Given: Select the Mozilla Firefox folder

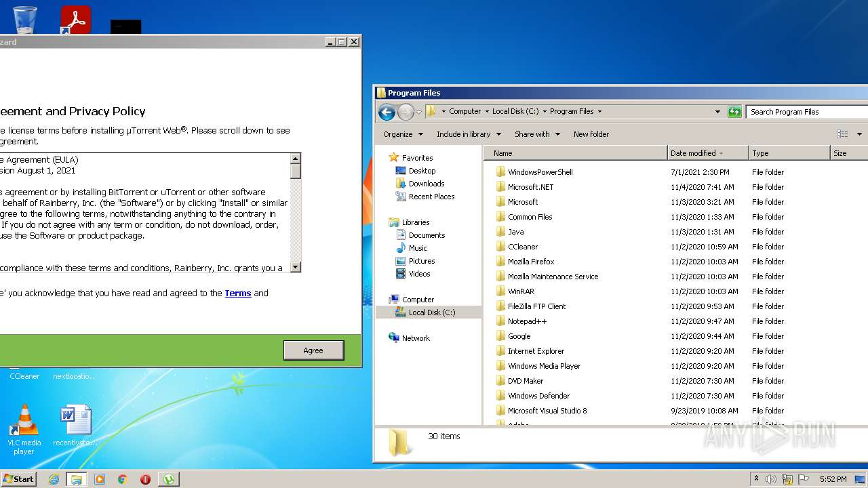Looking at the screenshot, I should [531, 262].
